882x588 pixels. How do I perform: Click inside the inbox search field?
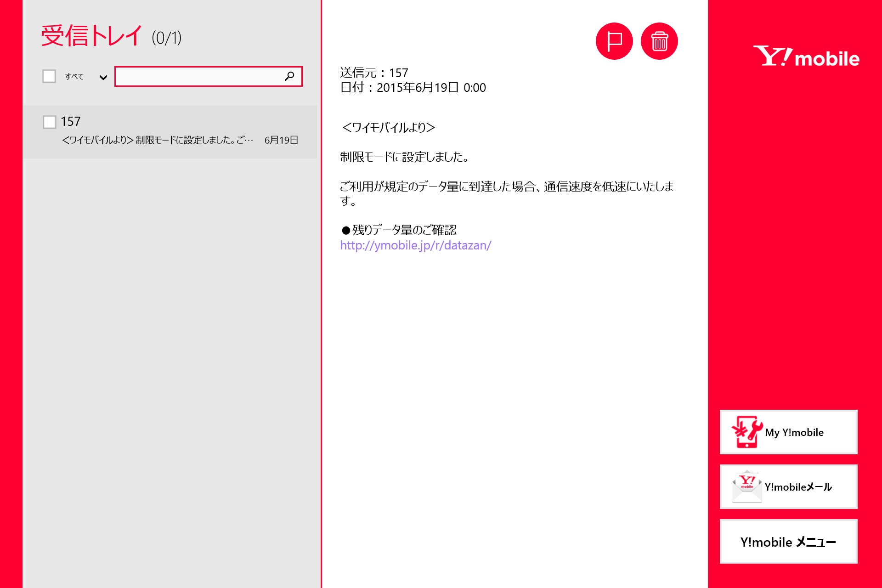pos(198,76)
